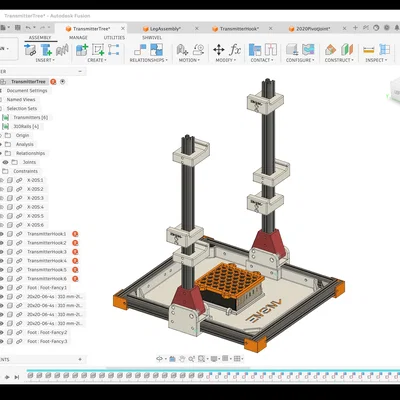This screenshot has height=400, width=400.
Task: Switch to the LegAssembly document tab
Action: pyautogui.click(x=165, y=29)
